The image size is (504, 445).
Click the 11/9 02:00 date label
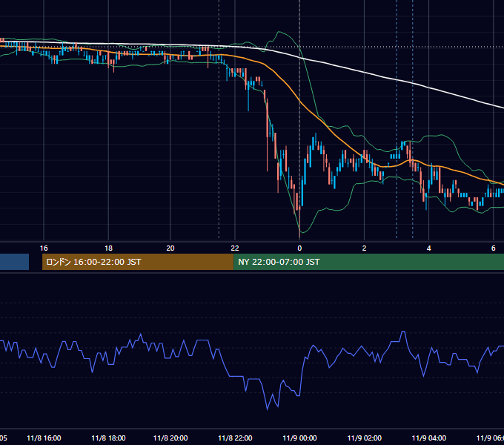tap(365, 438)
